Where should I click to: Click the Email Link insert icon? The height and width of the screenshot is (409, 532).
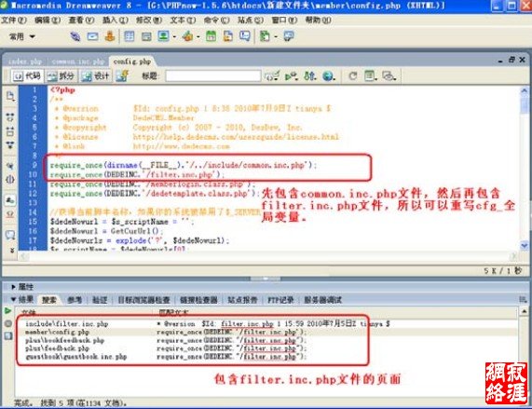[x=92, y=36]
